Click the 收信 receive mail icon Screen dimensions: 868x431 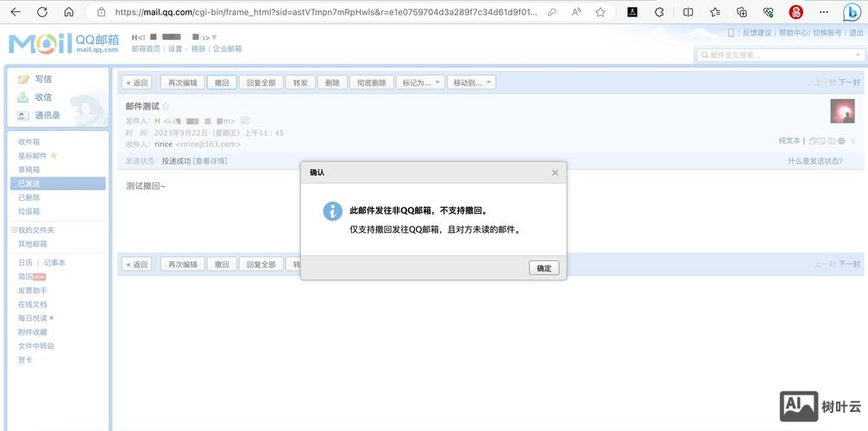point(22,97)
